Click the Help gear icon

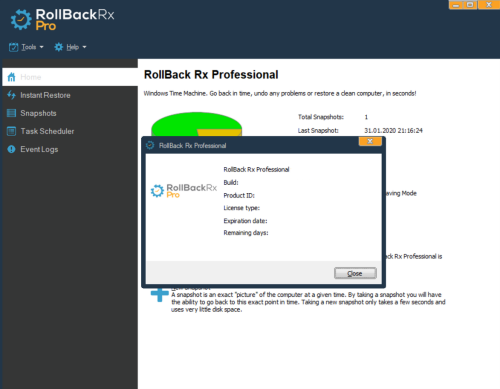pos(59,47)
